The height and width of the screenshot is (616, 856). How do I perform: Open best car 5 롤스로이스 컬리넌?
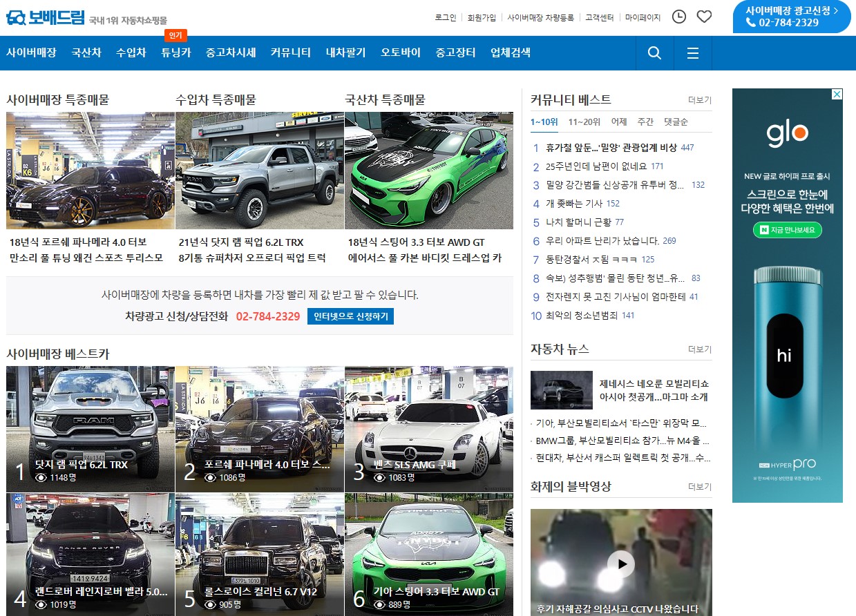point(260,555)
